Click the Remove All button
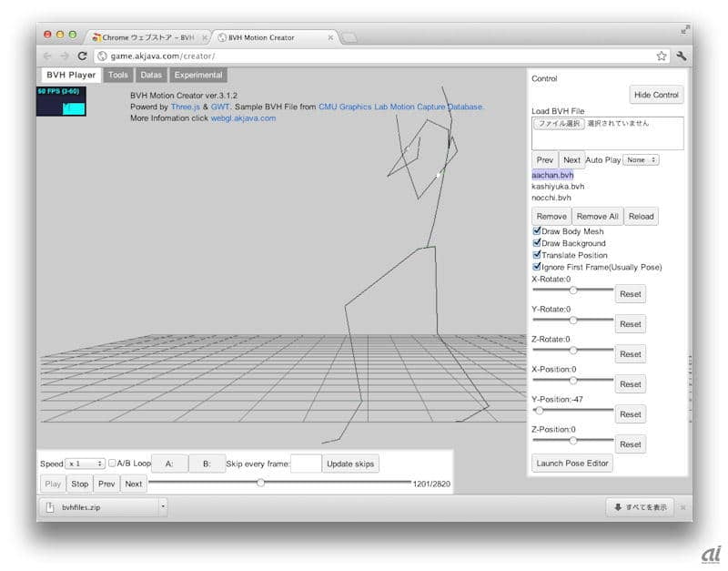728x571 pixels. [598, 217]
